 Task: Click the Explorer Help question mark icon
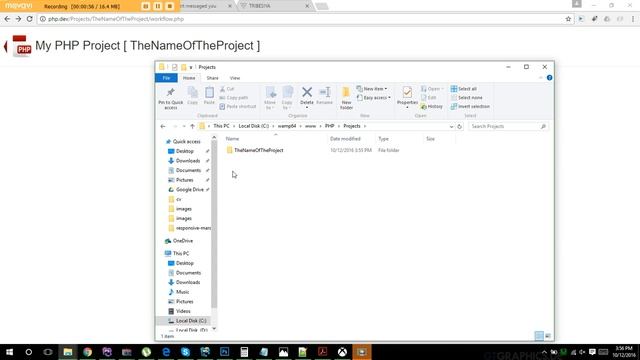(x=549, y=78)
